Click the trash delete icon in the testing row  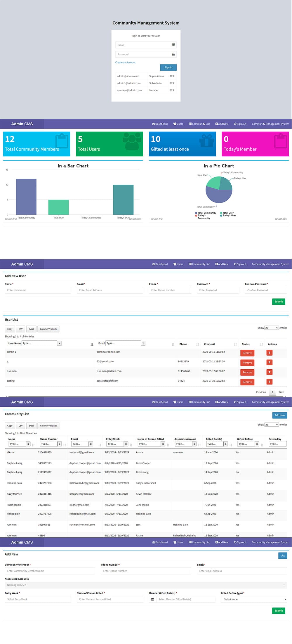pyautogui.click(x=269, y=382)
